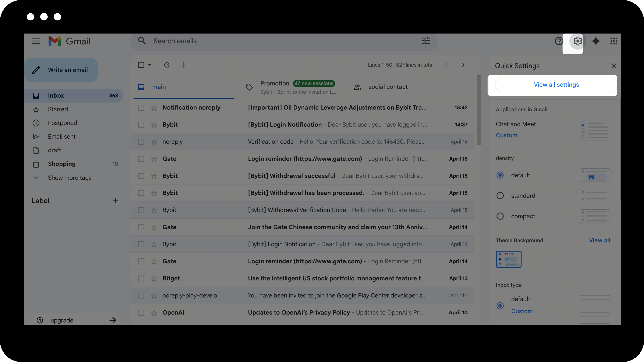Select the current theme background thumbnail
644x362 pixels.
pyautogui.click(x=508, y=259)
